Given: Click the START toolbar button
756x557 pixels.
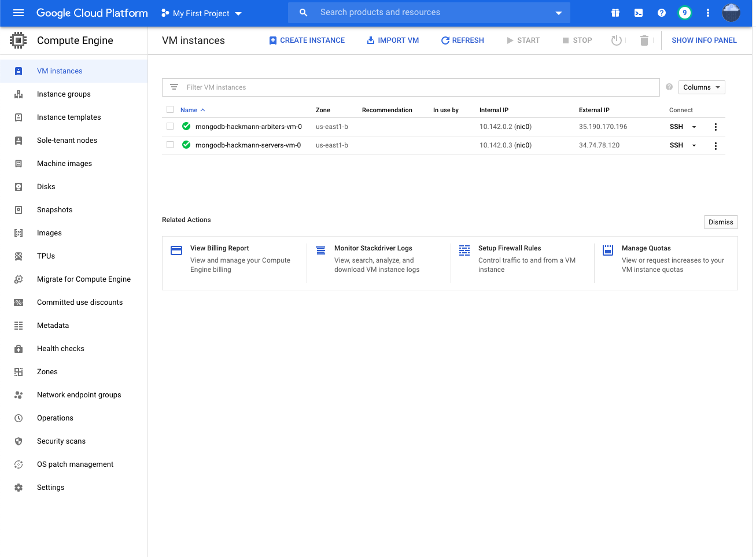Looking at the screenshot, I should [x=523, y=40].
